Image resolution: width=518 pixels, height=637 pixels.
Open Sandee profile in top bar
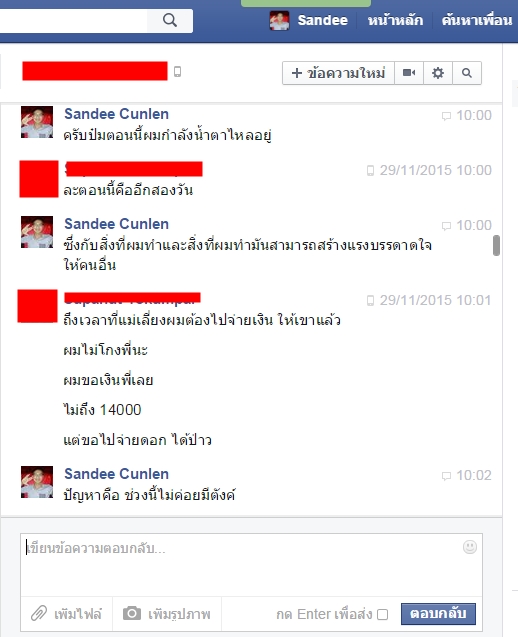click(x=322, y=20)
